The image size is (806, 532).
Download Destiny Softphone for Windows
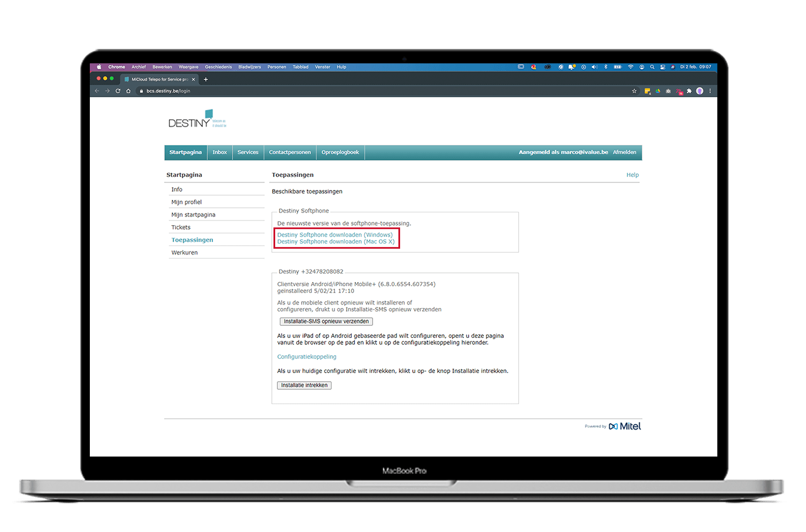coord(335,235)
